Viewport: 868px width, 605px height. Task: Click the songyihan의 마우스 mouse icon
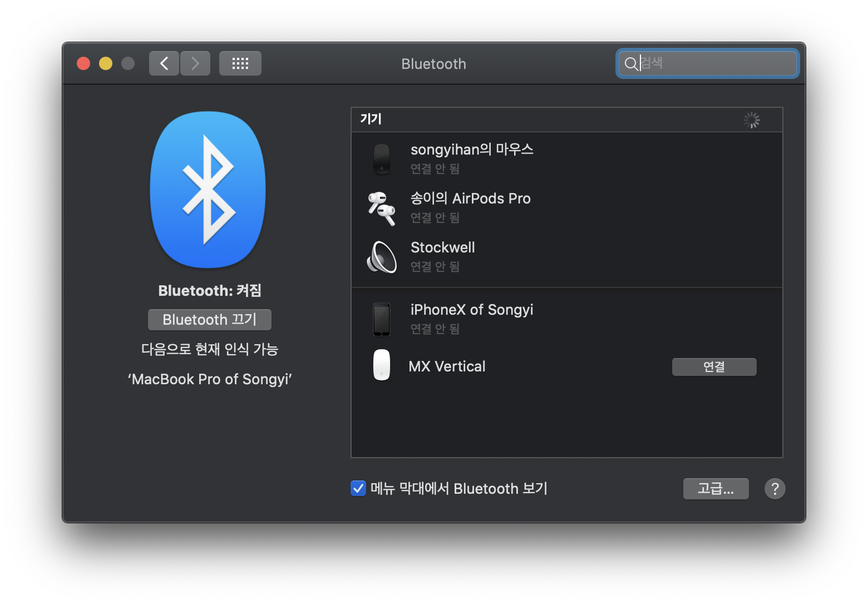[382, 159]
